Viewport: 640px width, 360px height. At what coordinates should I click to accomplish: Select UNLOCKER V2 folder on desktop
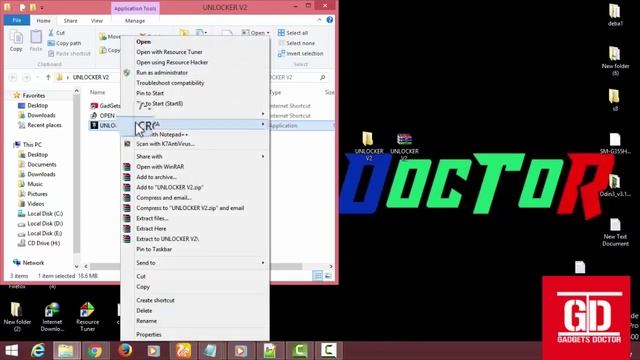[x=369, y=146]
